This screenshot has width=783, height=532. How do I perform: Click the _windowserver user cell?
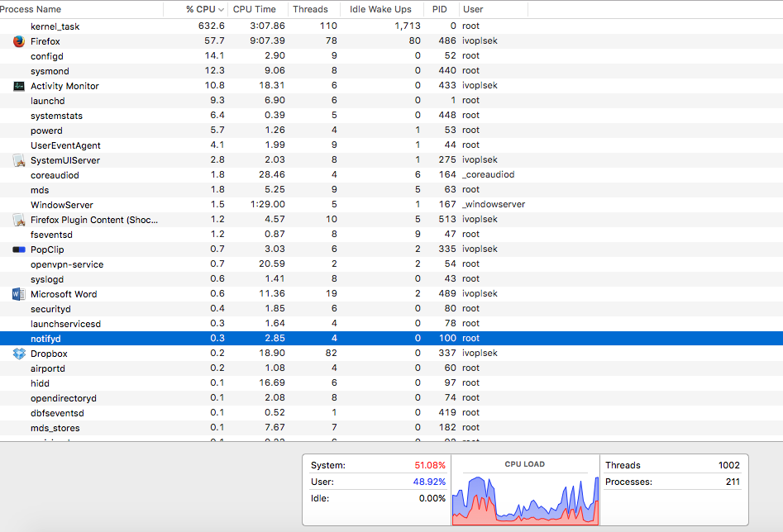[494, 204]
